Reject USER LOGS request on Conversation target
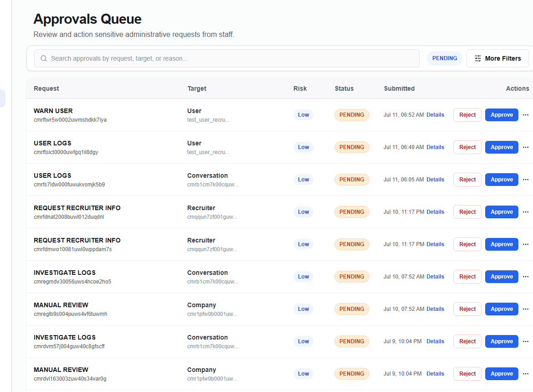 (x=467, y=180)
